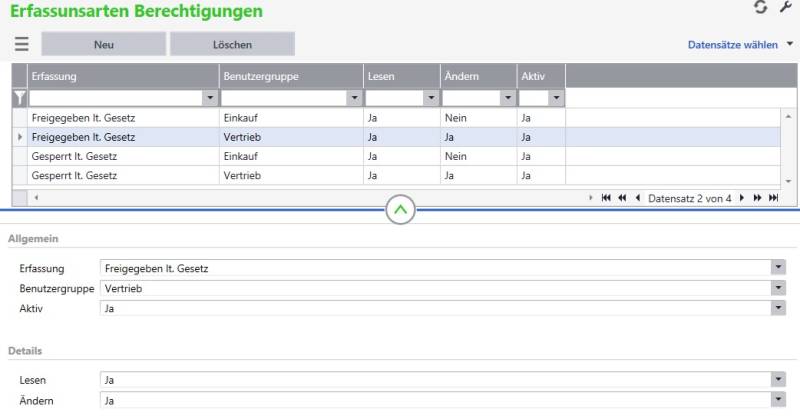Go to previous record in navigator

[x=638, y=198]
